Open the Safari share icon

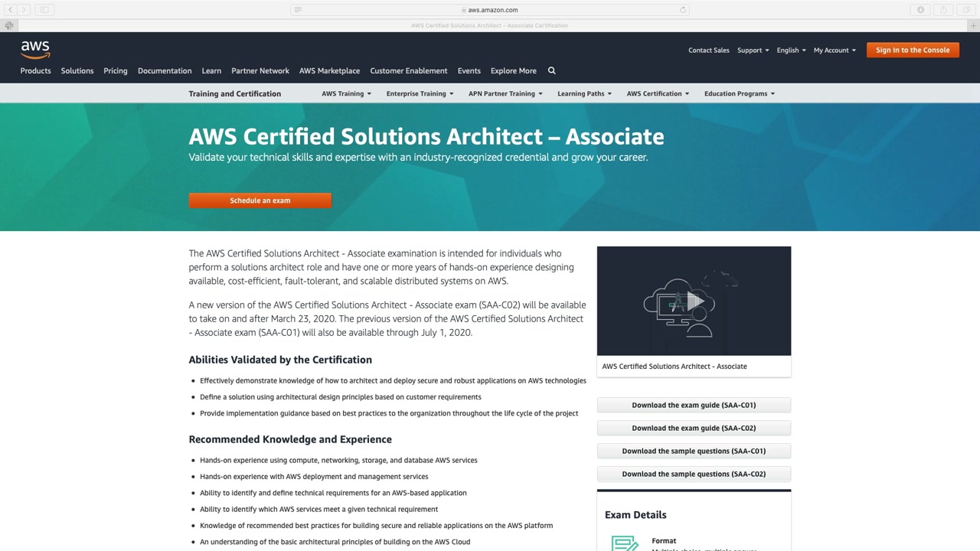tap(943, 10)
